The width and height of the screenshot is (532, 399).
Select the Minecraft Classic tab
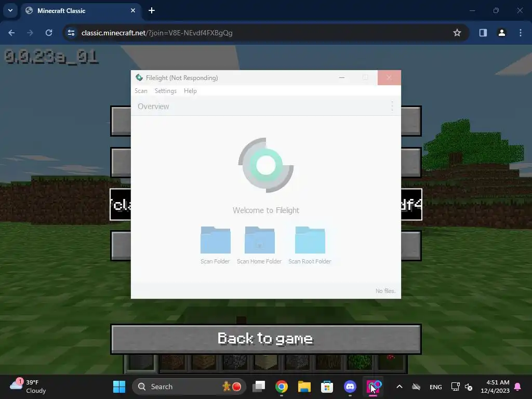(81, 10)
